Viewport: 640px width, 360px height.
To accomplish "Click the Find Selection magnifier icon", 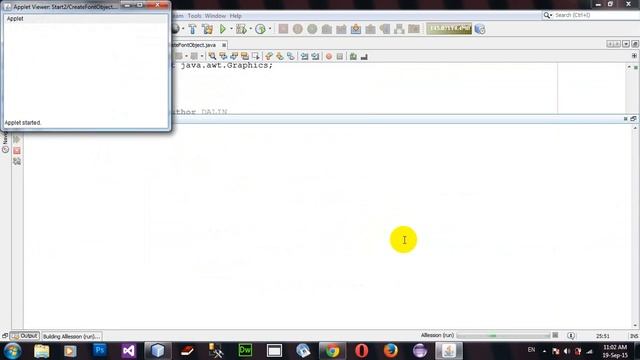I will point(212,56).
